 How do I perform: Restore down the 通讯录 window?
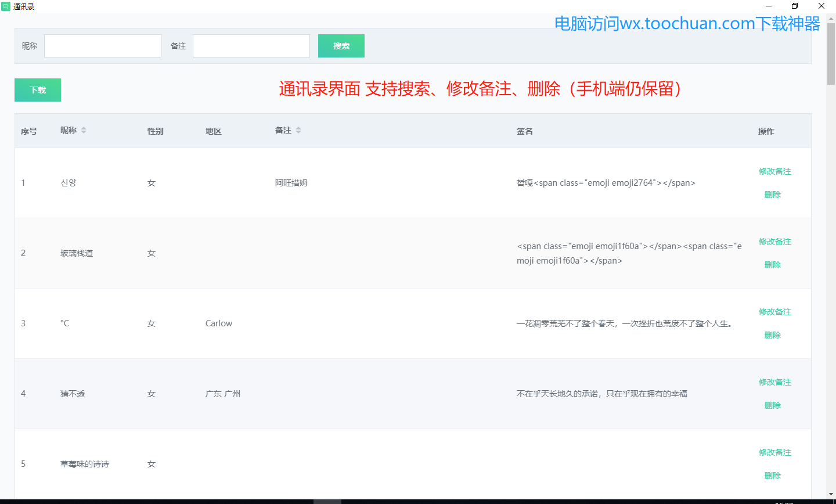[x=795, y=6]
